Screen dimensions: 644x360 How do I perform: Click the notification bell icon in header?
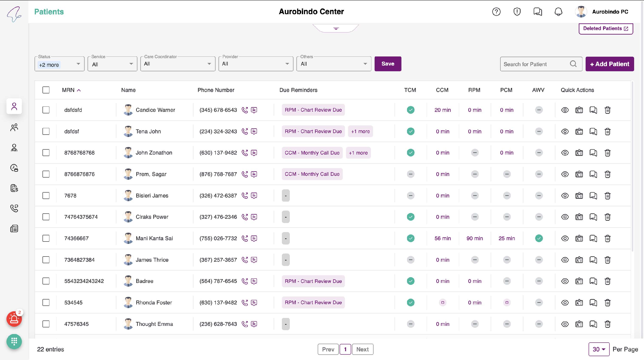558,12
